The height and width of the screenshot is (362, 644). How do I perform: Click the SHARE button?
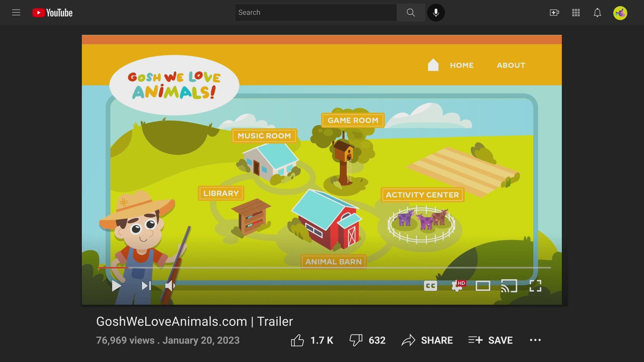(x=427, y=340)
